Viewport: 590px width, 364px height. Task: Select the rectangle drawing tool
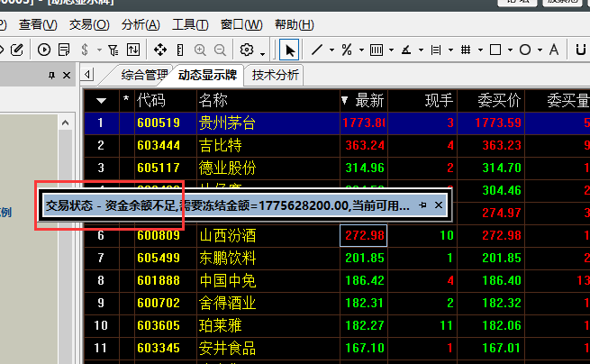click(495, 50)
